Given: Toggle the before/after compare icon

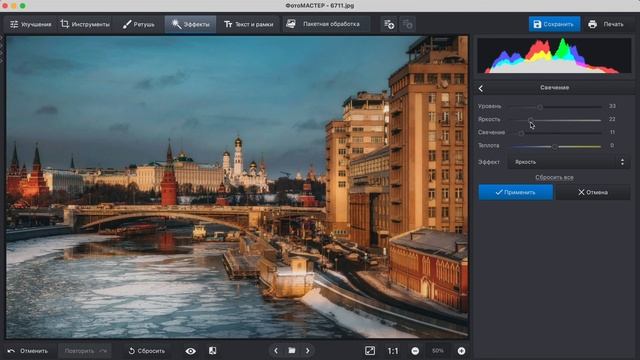Looking at the screenshot, I should pyautogui.click(x=213, y=351).
